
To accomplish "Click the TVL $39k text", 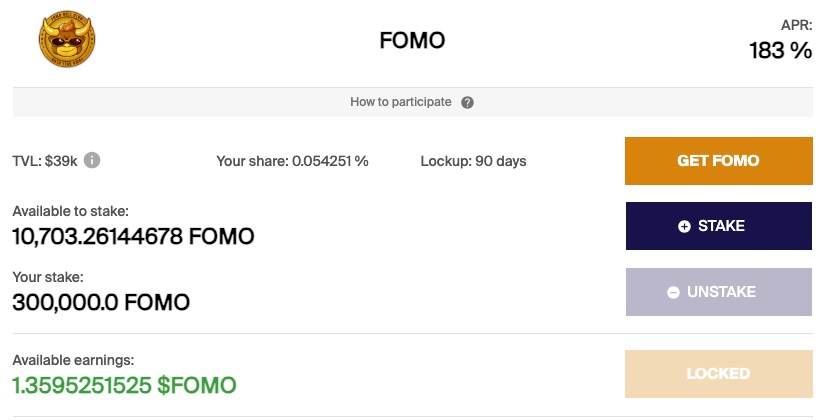I will (x=45, y=161).
